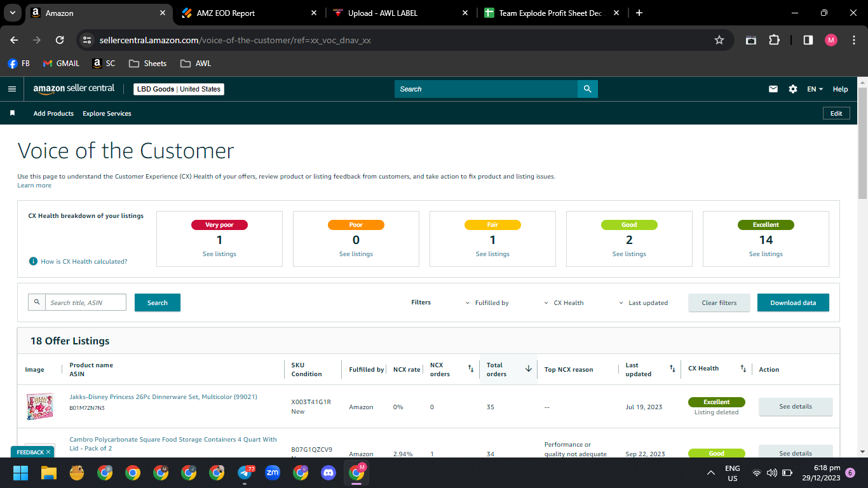Open the Windows Start menu
Viewport: 868px width, 488px height.
pyautogui.click(x=21, y=473)
